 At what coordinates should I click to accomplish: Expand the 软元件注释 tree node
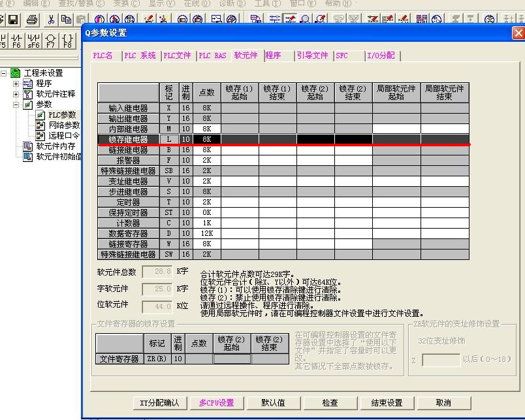click(16, 94)
